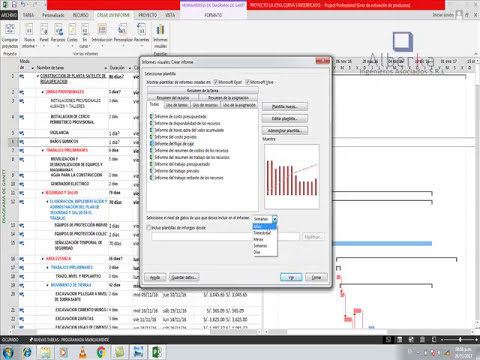Open Internet Explorer from the taskbar
The image size is (480, 360).
pyautogui.click(x=27, y=352)
